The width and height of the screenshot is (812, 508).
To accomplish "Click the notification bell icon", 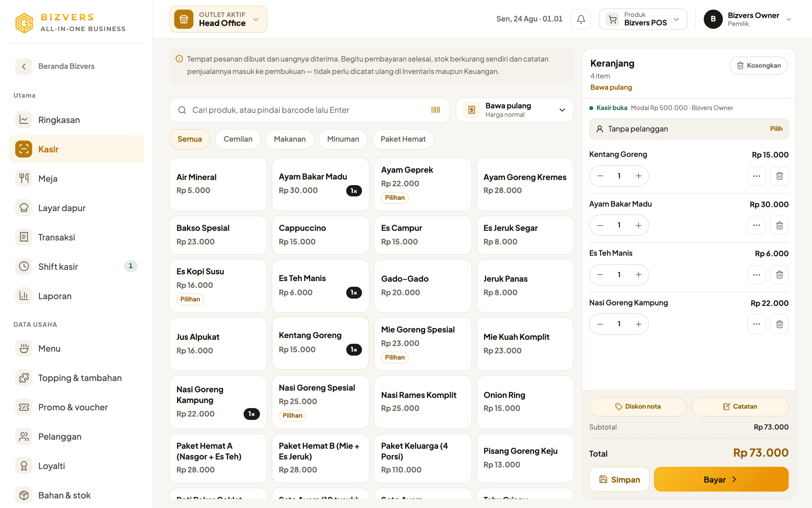I will tap(581, 19).
